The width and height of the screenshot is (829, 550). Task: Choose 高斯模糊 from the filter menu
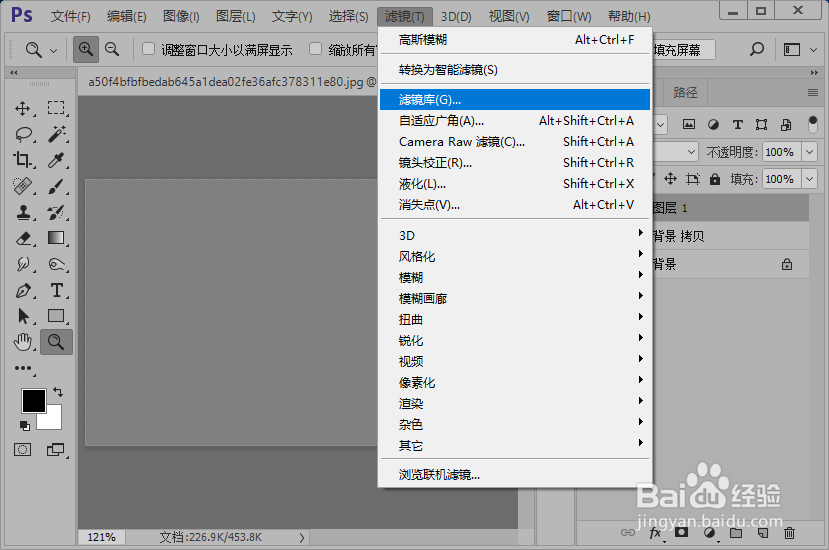(x=515, y=40)
